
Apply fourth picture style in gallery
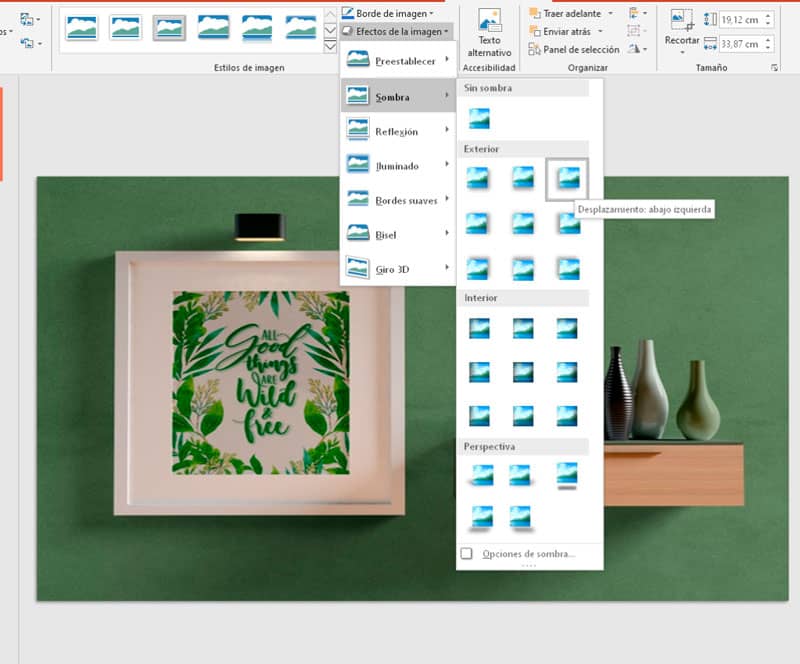coord(213,28)
